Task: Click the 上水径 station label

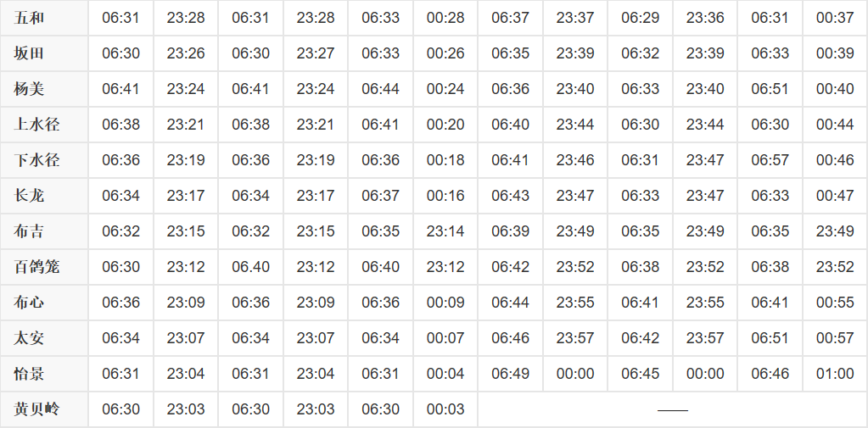Action: point(36,125)
